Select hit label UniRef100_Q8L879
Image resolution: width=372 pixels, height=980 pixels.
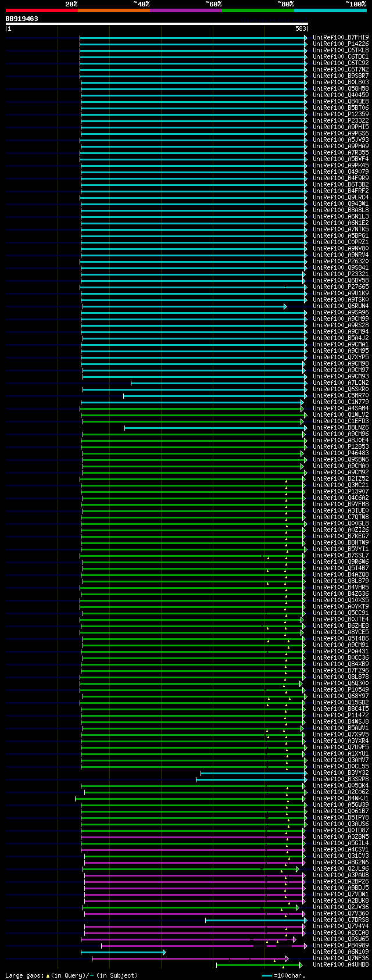pyautogui.click(x=341, y=581)
